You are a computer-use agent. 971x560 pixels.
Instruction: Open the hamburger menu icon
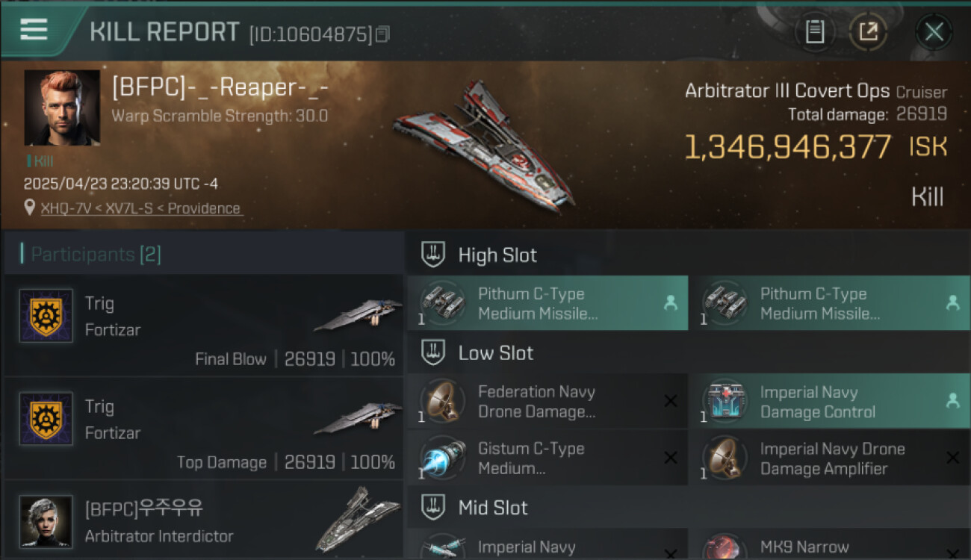coord(34,30)
